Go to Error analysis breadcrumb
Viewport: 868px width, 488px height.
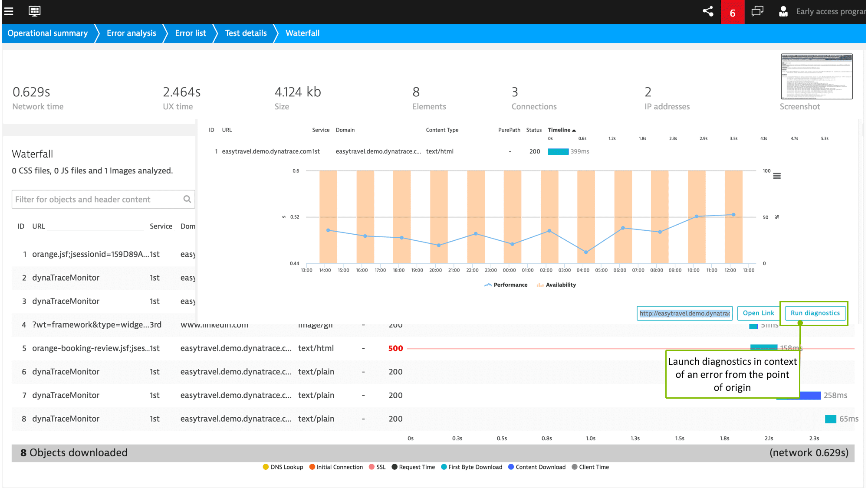click(132, 33)
